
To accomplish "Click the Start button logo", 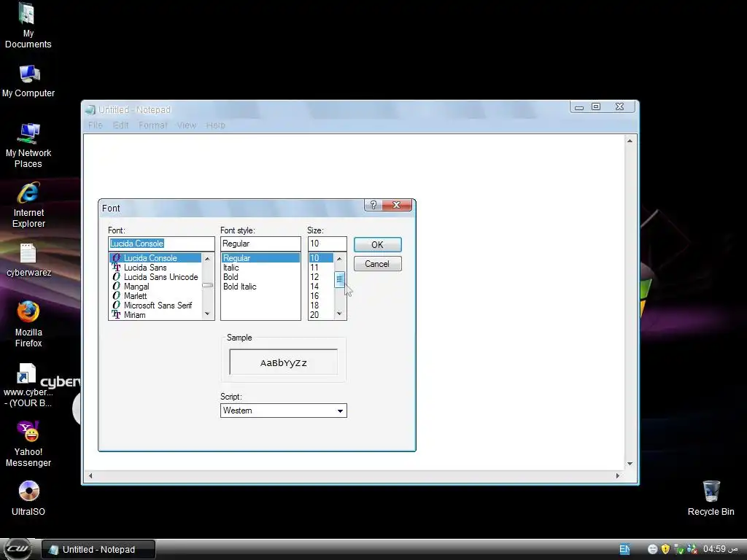I will click(18, 549).
